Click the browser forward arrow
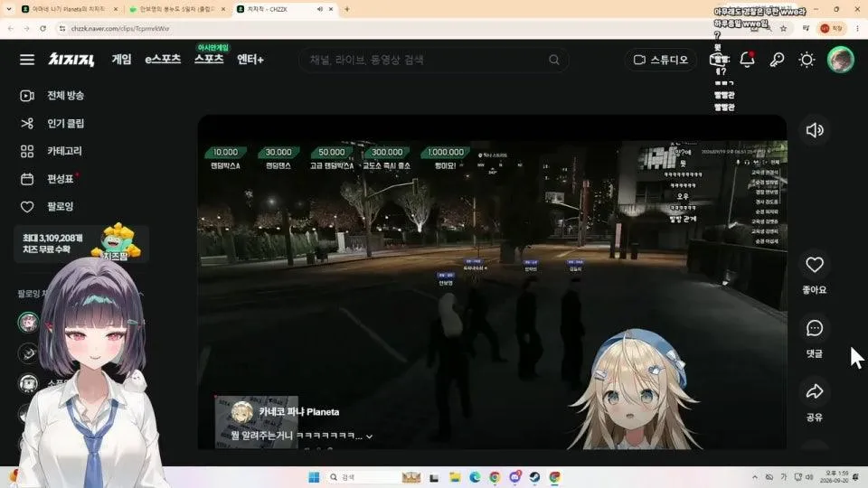The height and width of the screenshot is (488, 868). [26, 28]
